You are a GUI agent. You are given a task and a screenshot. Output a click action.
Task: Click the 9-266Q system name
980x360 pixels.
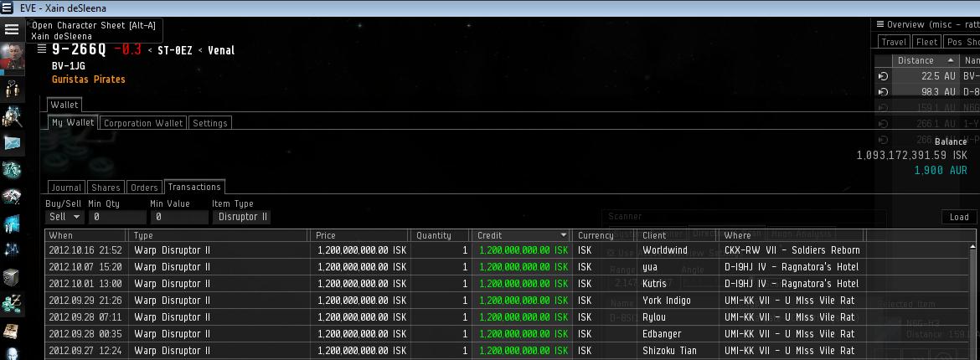click(x=79, y=50)
